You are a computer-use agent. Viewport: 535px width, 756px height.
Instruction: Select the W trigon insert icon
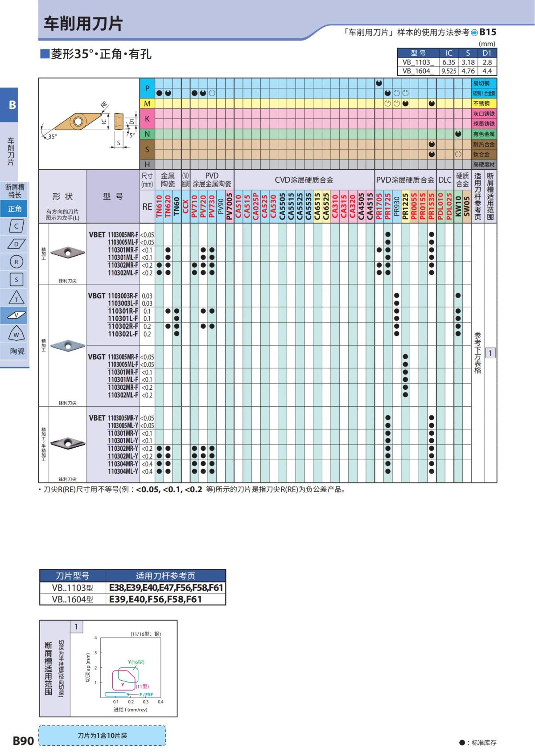[x=16, y=334]
